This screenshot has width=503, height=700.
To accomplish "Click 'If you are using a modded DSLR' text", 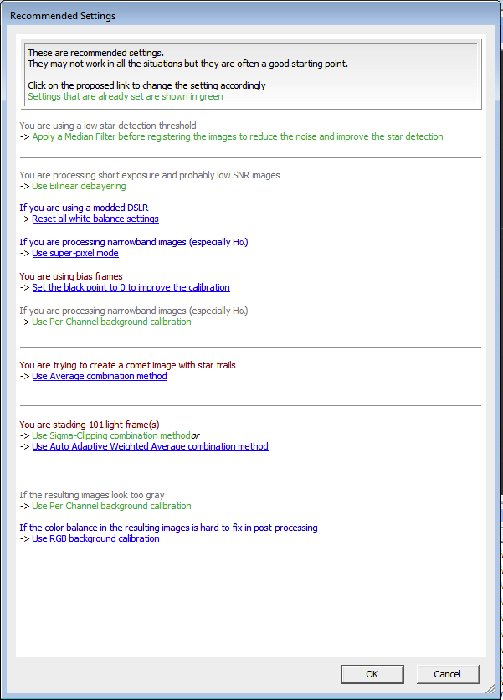I will point(84,208).
